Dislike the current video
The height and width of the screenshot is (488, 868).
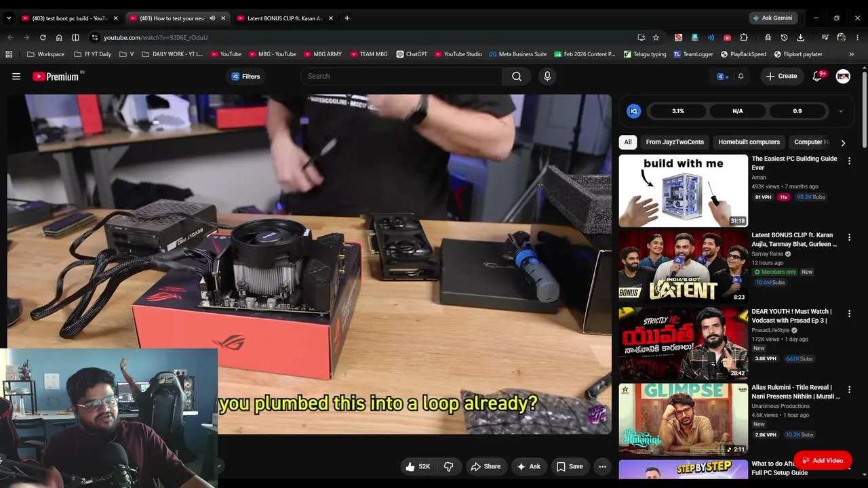click(x=449, y=466)
